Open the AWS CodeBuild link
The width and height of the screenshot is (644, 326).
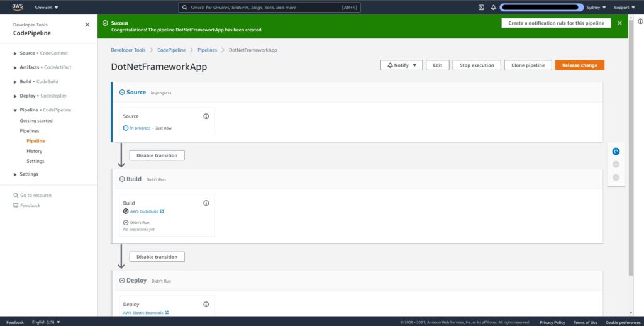tap(144, 211)
